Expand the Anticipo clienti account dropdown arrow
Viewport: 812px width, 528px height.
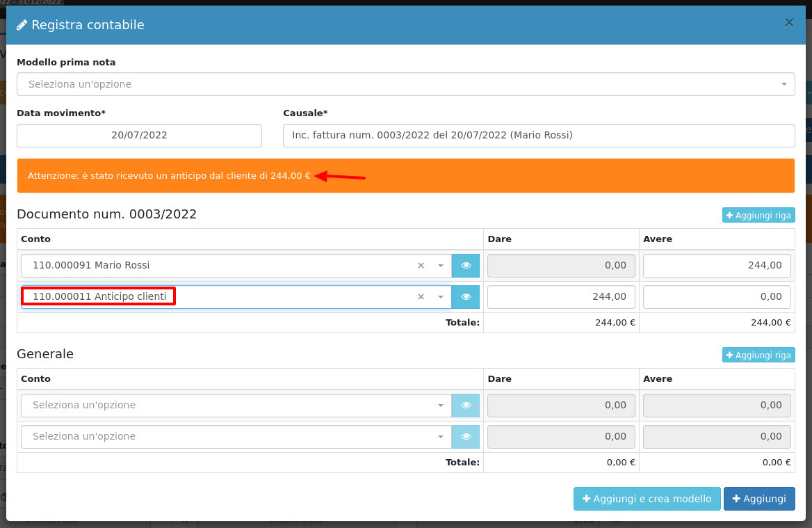(x=440, y=297)
